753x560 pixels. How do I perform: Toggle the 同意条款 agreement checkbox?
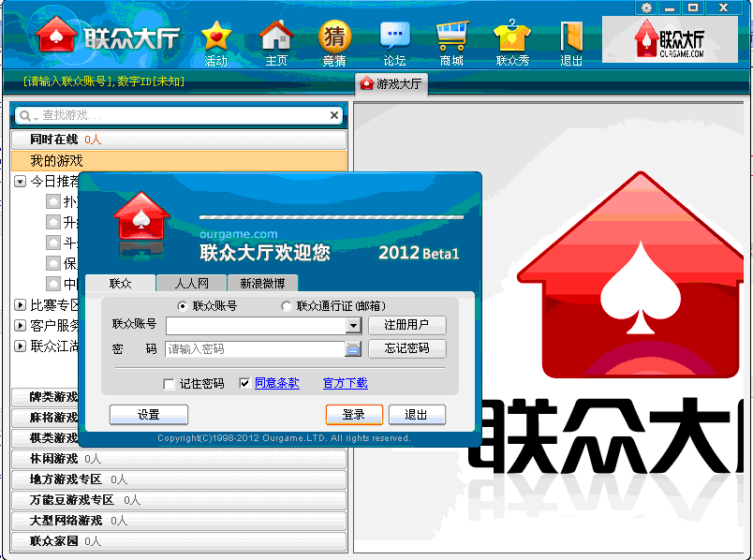[x=244, y=383]
